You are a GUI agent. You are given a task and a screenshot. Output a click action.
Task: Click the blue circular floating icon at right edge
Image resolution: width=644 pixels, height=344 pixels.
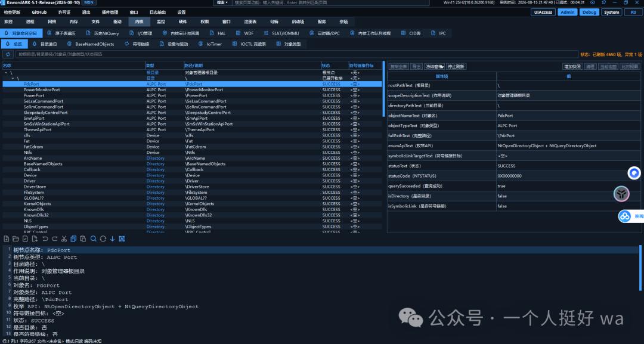pos(634,173)
